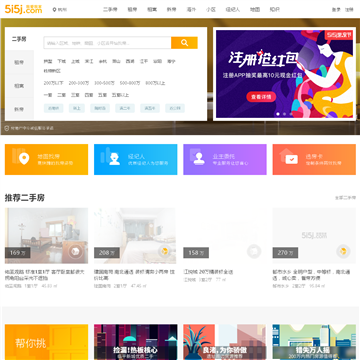Screen dimensions: 360x360
Task: Filter by the 下城 district
Action: coord(61,61)
